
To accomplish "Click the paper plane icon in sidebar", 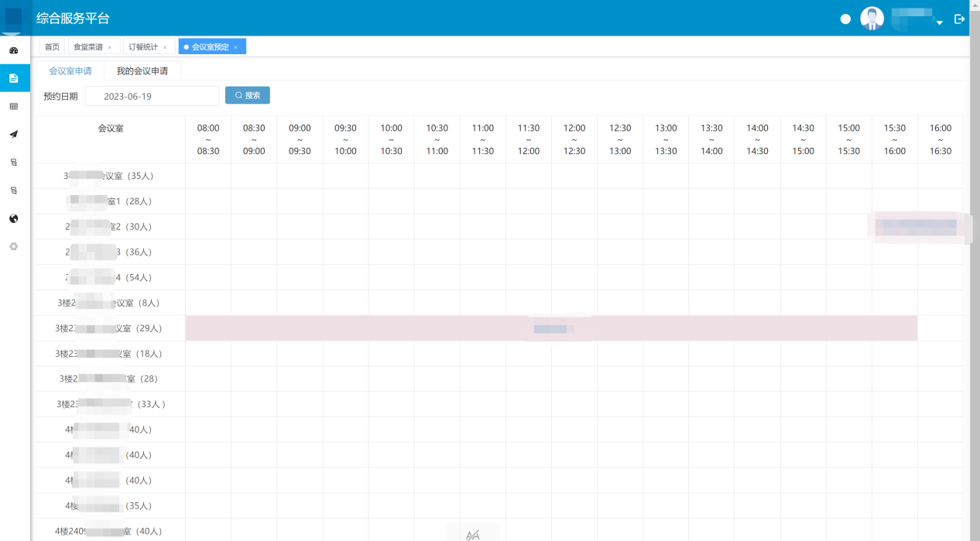I will point(13,135).
